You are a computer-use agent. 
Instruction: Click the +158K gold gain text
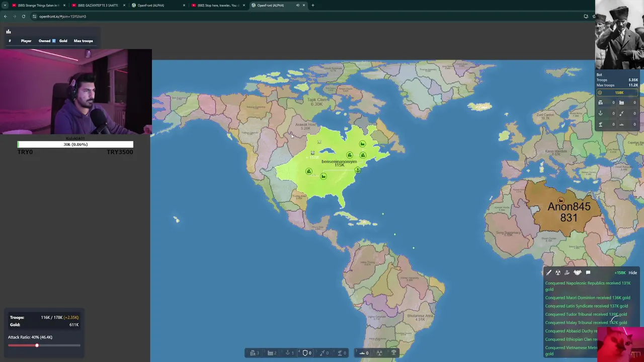click(620, 273)
